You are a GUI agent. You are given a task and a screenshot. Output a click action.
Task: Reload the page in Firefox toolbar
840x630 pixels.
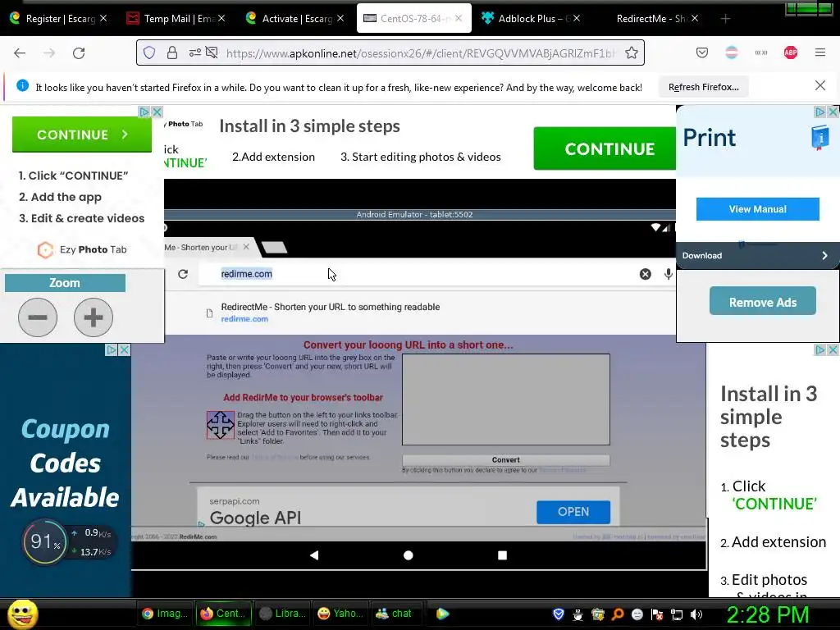(79, 53)
